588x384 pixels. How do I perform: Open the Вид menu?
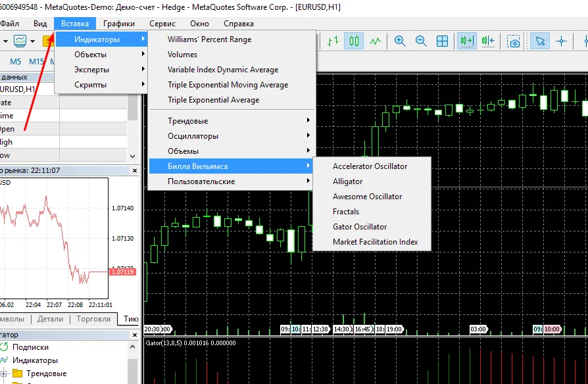pos(40,24)
